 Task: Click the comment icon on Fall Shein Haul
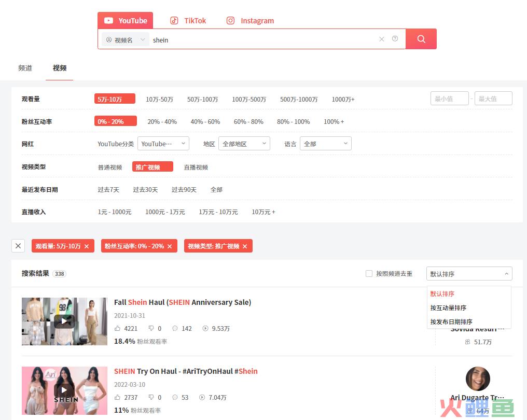click(x=175, y=328)
